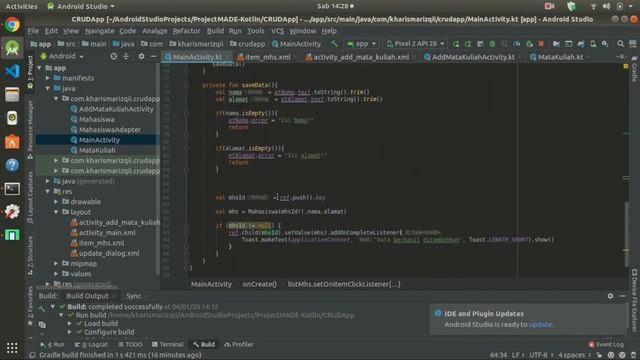Open the File menu
Image resolution: width=640 pixels, height=360 pixels.
pos(33,31)
